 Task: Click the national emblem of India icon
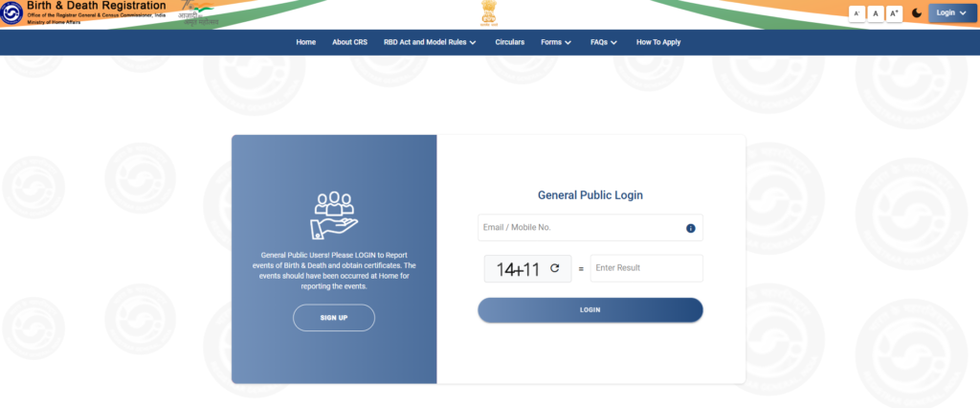point(489,13)
